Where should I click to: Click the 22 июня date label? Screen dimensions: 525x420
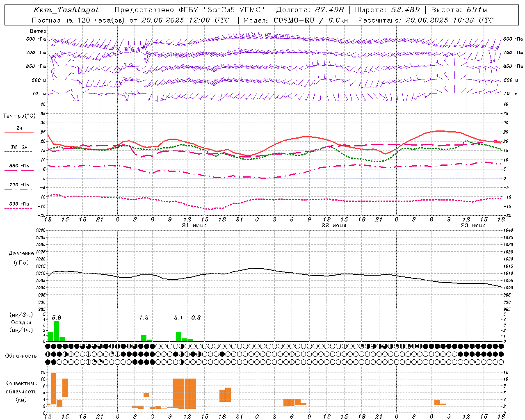pos(334,226)
